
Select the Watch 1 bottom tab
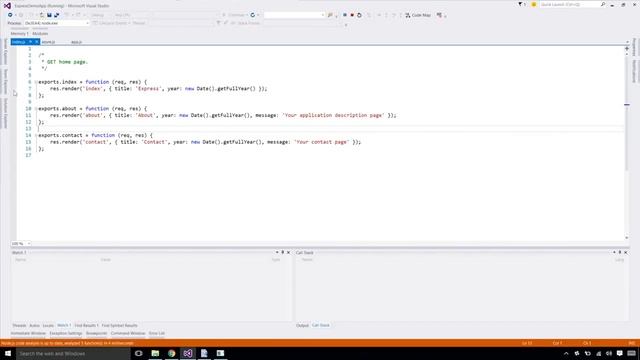click(x=64, y=325)
